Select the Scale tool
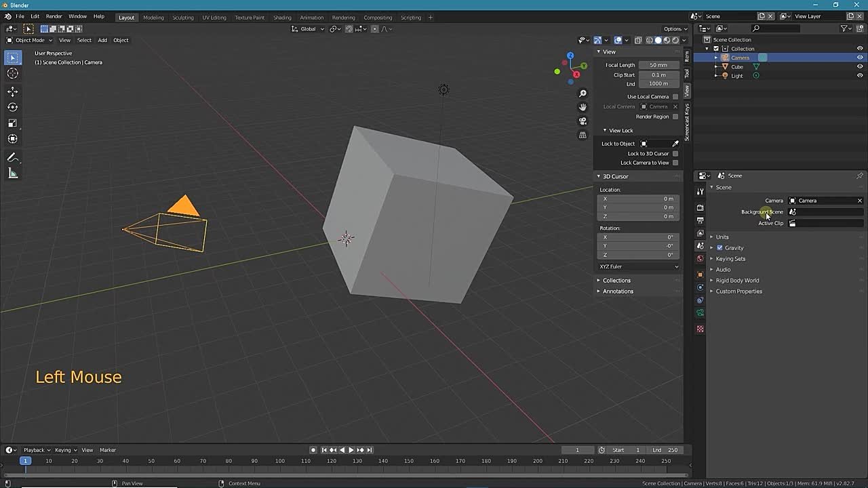Image resolution: width=868 pixels, height=488 pixels. (x=13, y=123)
